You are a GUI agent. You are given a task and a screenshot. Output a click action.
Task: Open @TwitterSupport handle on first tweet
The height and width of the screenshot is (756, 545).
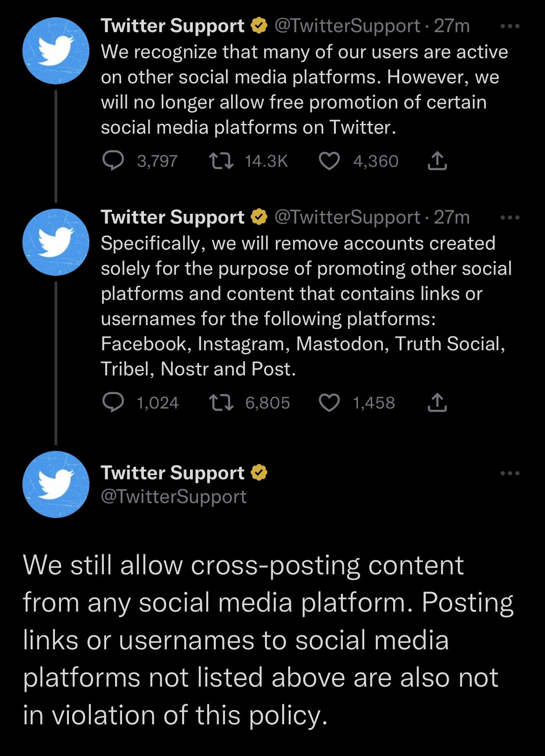coord(347,26)
